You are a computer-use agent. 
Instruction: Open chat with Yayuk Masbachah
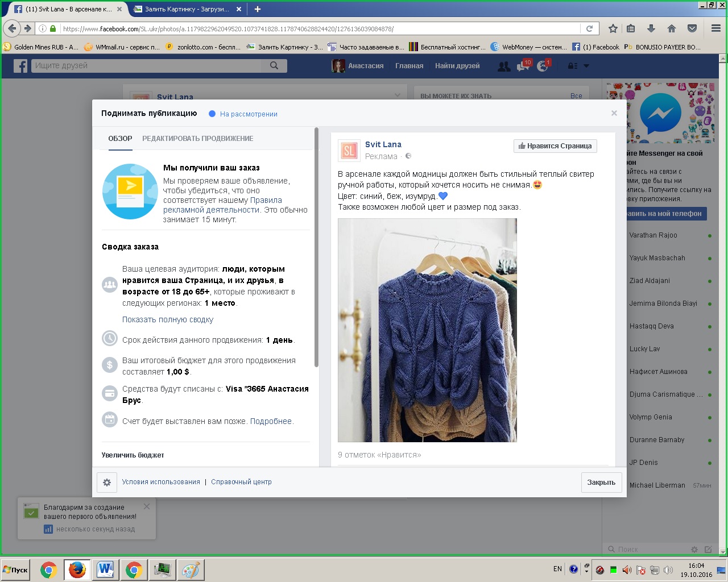click(x=659, y=258)
